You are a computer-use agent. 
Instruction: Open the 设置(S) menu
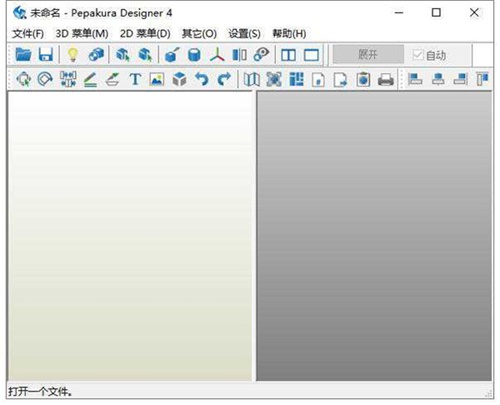point(244,33)
